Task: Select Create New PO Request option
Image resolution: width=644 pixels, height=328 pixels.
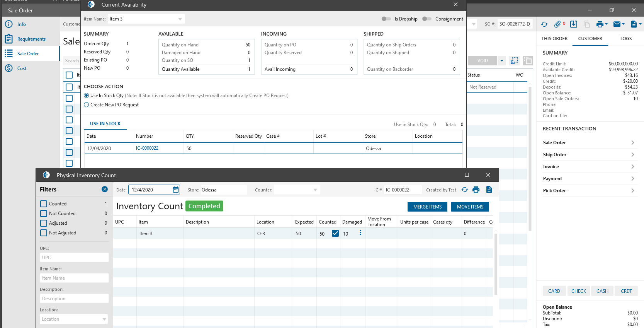Action: [x=87, y=105]
